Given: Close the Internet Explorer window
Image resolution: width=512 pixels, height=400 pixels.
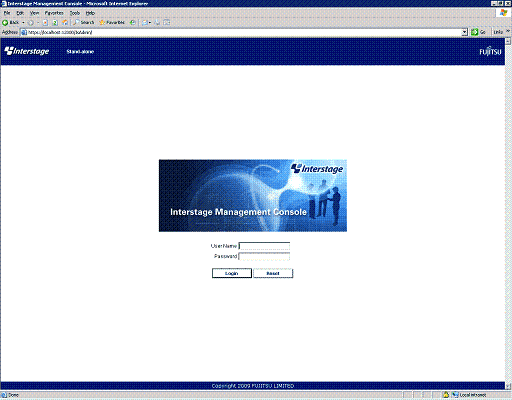Looking at the screenshot, I should (x=508, y=4).
